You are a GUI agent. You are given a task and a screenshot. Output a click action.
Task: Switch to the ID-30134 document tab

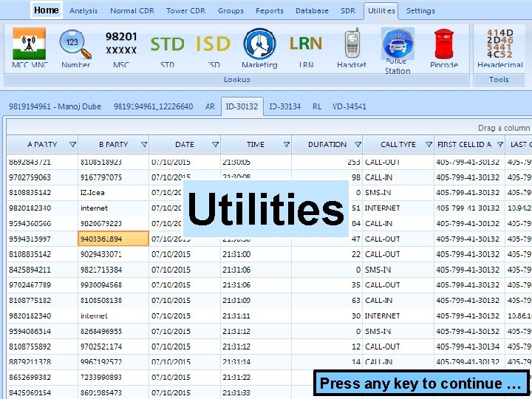(x=285, y=106)
